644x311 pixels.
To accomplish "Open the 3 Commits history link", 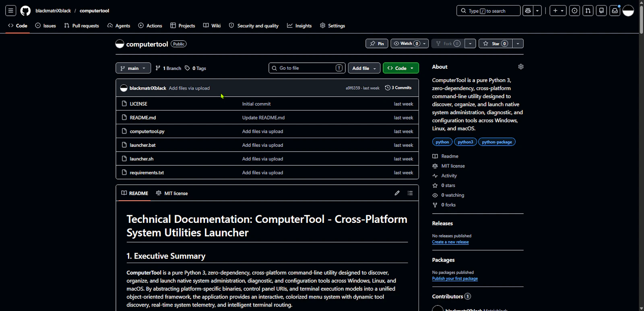I will coord(398,88).
